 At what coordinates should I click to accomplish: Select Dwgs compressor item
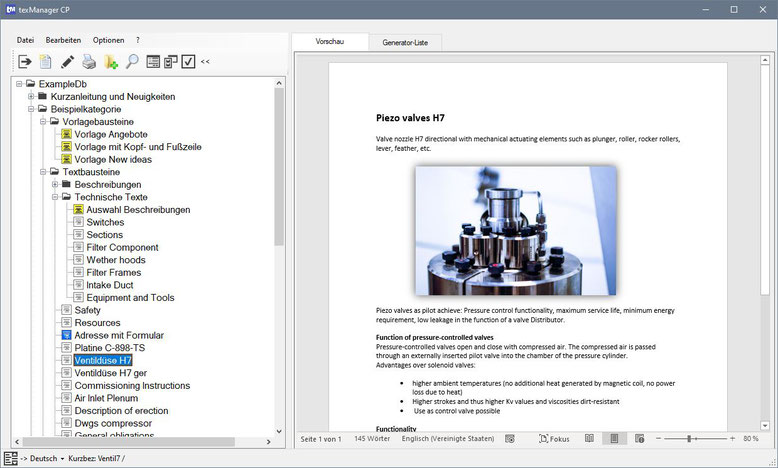[x=113, y=423]
